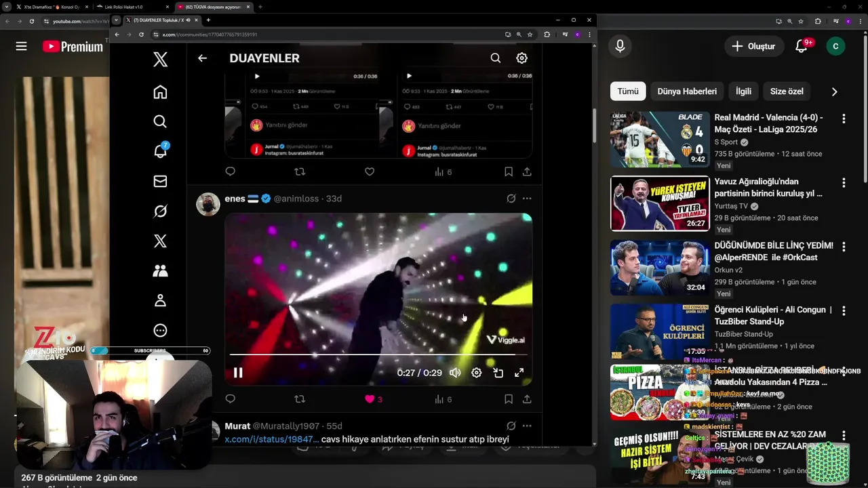Select Dünya Haberleri filter chip
This screenshot has width=868, height=488.
click(x=687, y=91)
